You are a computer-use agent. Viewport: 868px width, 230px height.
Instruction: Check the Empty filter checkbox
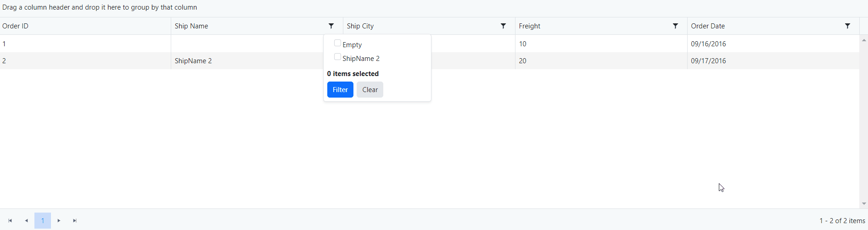point(337,43)
